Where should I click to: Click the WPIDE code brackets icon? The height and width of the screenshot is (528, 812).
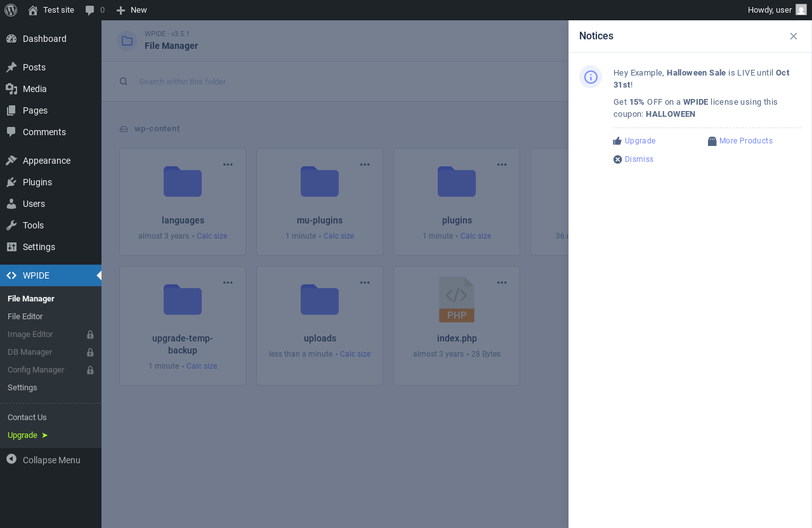coord(11,275)
